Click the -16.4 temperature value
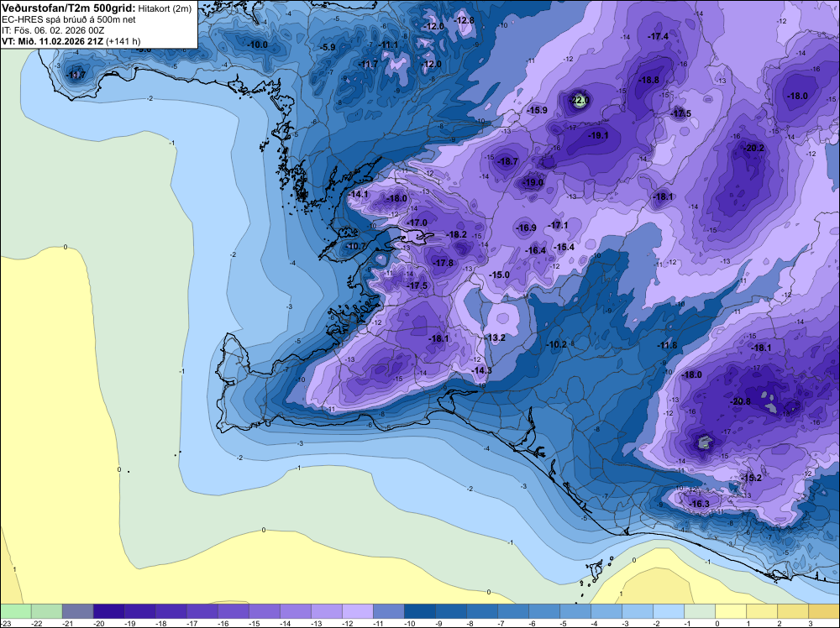 point(536,250)
